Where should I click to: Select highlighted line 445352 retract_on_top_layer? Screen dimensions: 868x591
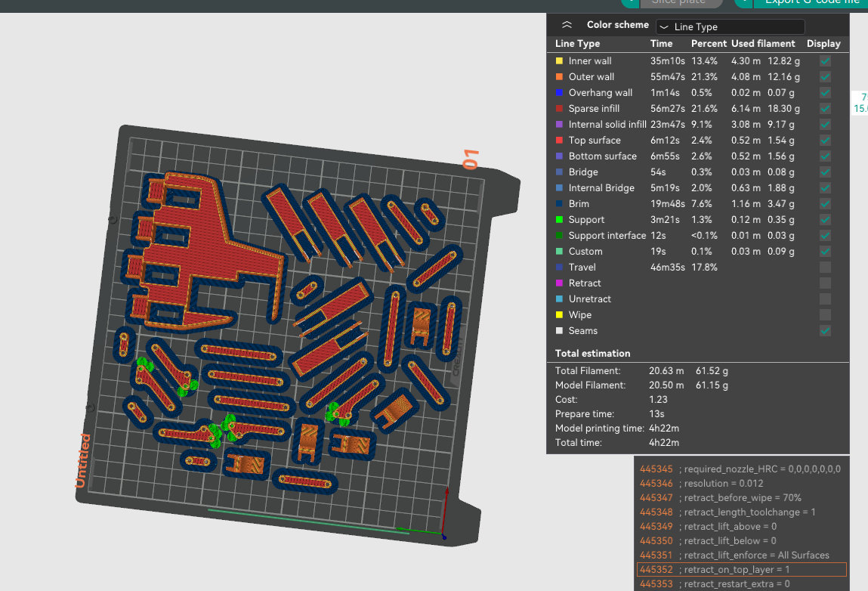(x=741, y=570)
